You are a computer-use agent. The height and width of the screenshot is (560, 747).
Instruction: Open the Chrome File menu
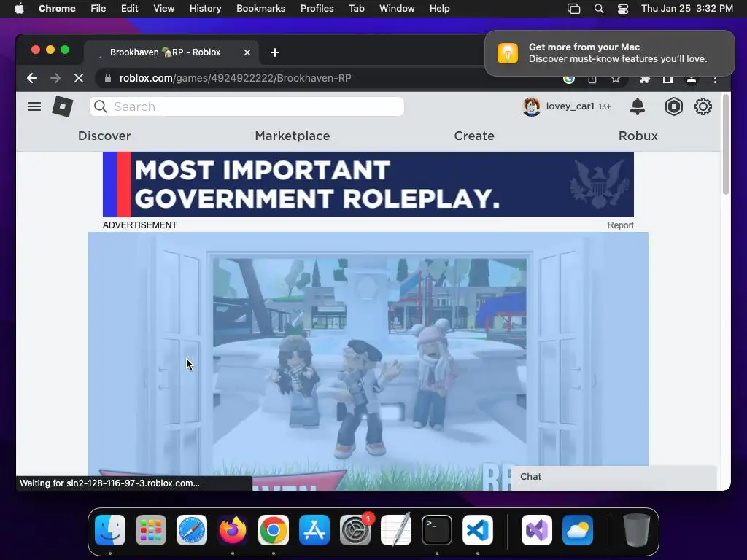98,9
